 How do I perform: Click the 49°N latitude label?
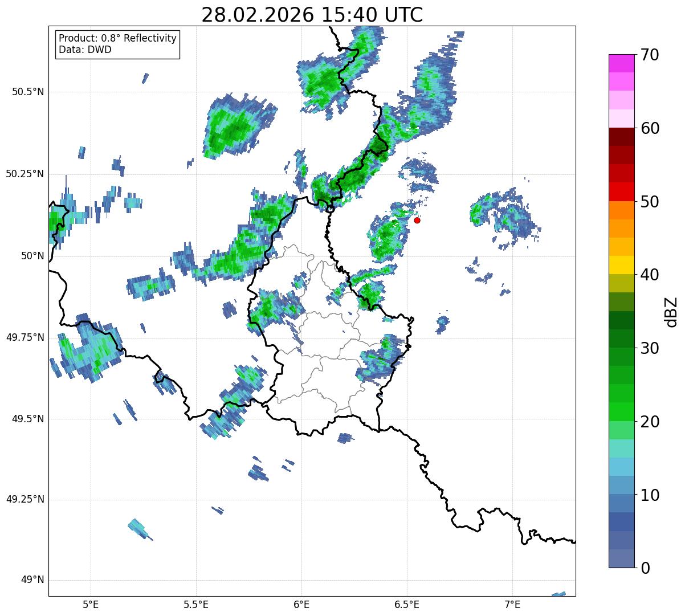pos(32,580)
